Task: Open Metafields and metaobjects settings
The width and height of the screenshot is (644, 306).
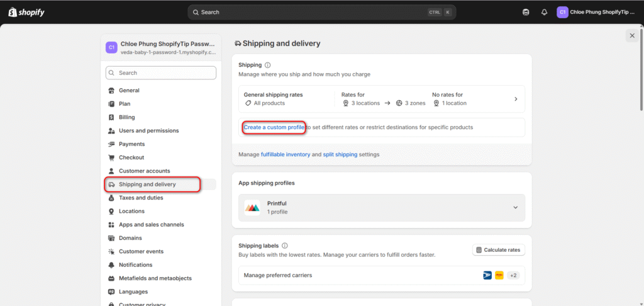Action: click(161, 278)
